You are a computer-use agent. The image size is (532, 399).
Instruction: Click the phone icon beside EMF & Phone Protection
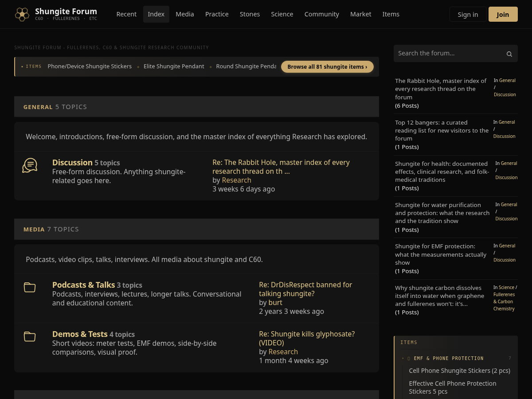point(409,358)
